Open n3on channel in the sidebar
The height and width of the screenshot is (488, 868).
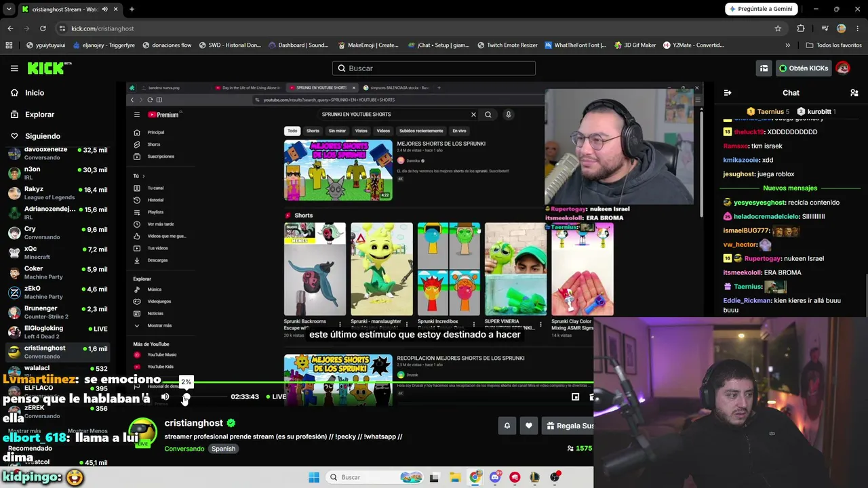click(x=58, y=173)
